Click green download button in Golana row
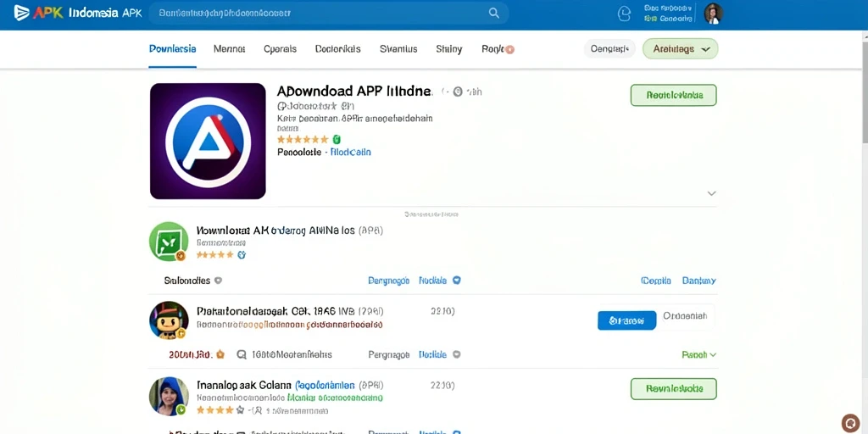This screenshot has height=434, width=868. coord(674,388)
